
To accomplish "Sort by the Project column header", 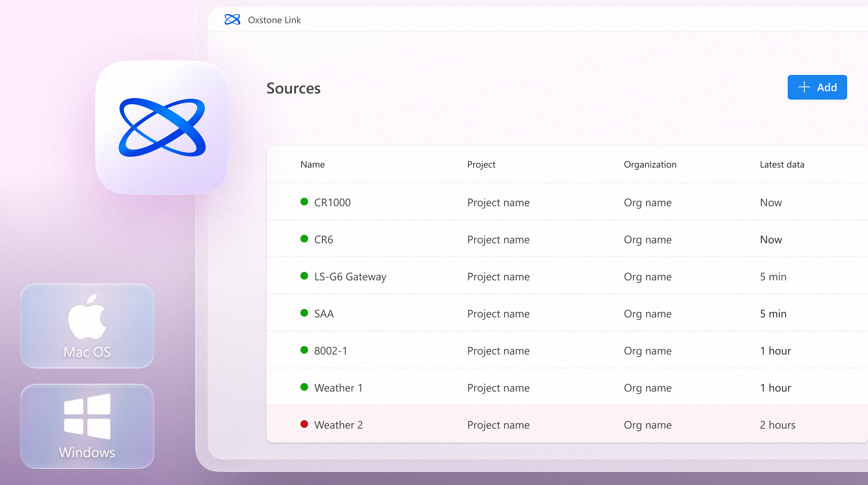I will (481, 164).
